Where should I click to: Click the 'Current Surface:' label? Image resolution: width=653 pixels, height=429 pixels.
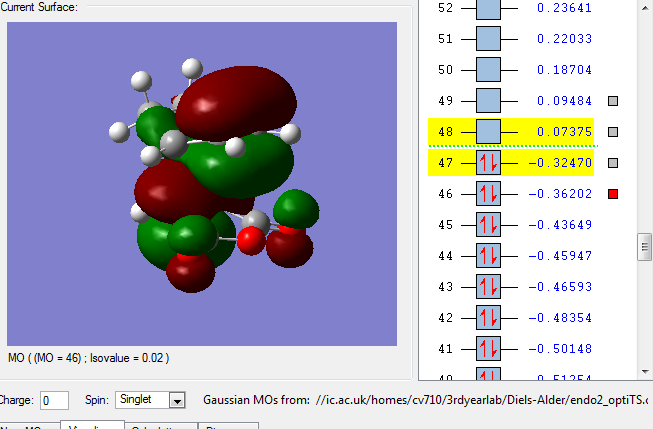(39, 7)
